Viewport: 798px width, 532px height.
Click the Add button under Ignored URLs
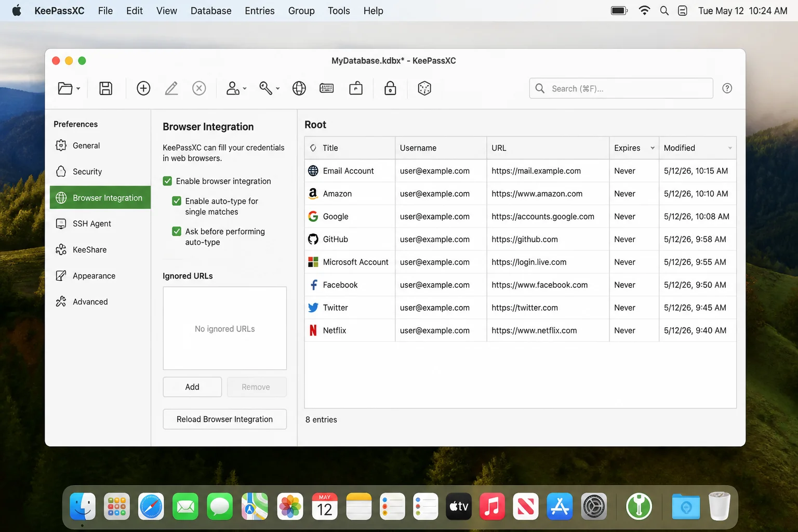click(x=192, y=387)
